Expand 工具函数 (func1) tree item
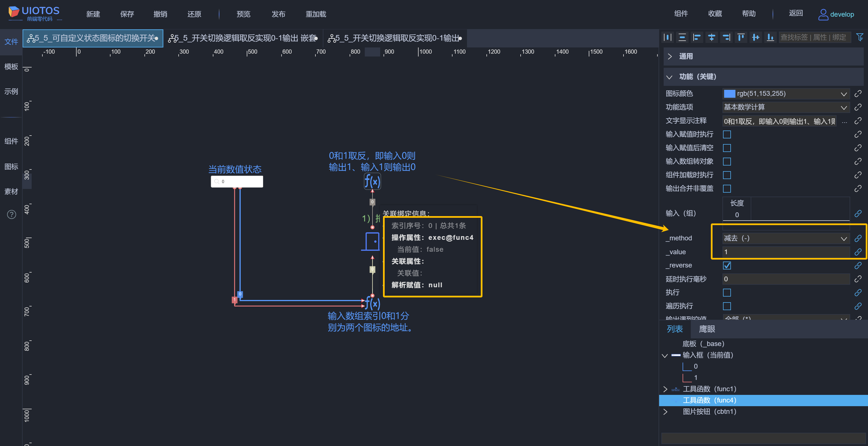 click(x=665, y=389)
